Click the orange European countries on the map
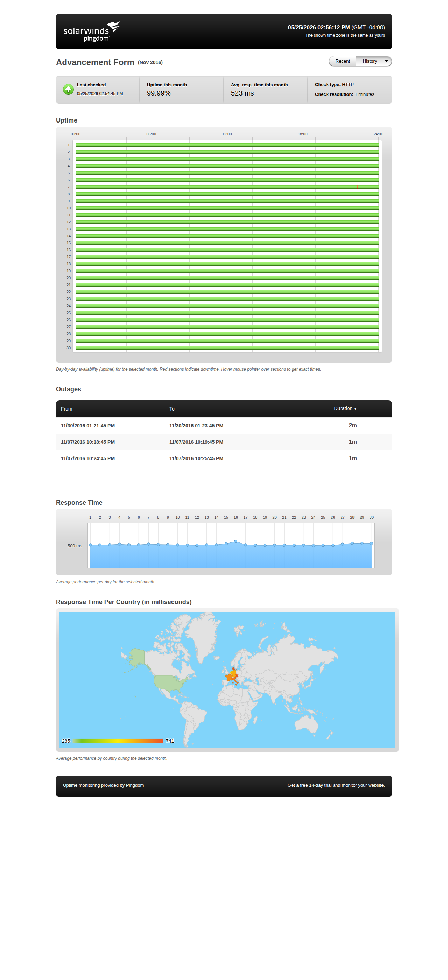The image size is (448, 980). [232, 677]
